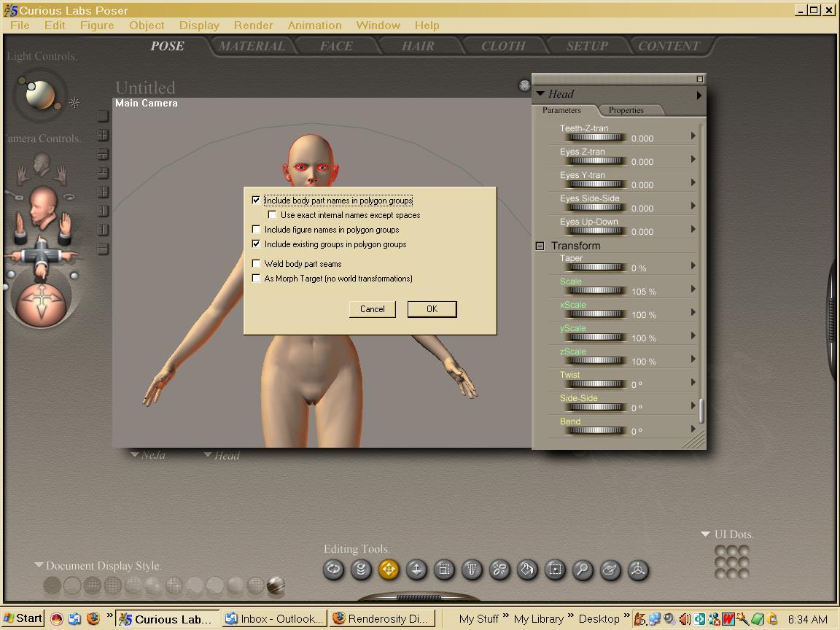Screen dimensions: 840x630
Task: Switch to the Properties tab
Action: coord(626,110)
